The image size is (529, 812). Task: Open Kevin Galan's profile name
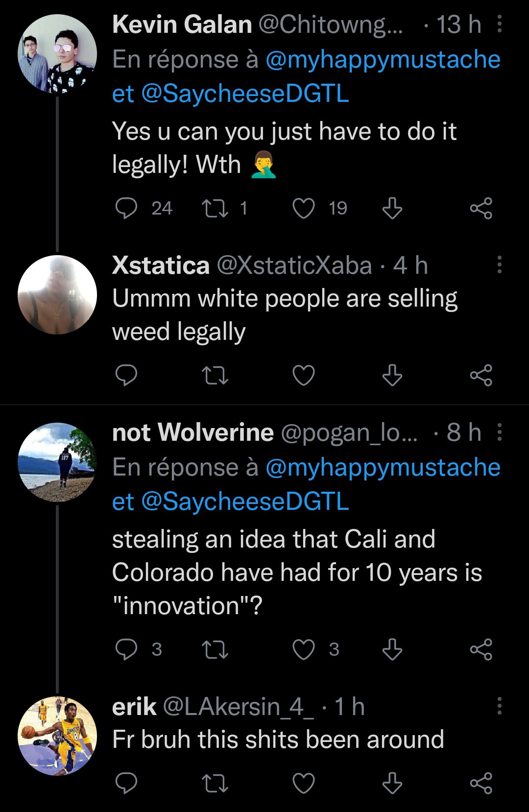(182, 24)
